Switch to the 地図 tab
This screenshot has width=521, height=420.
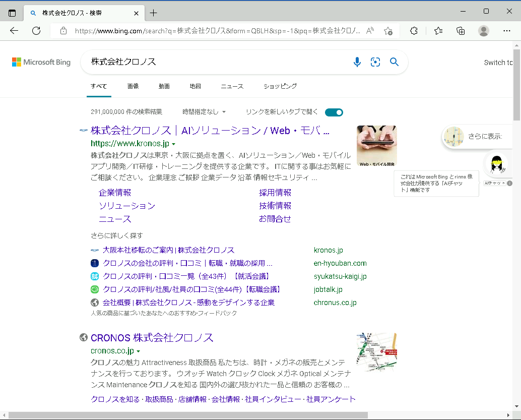[x=196, y=86]
